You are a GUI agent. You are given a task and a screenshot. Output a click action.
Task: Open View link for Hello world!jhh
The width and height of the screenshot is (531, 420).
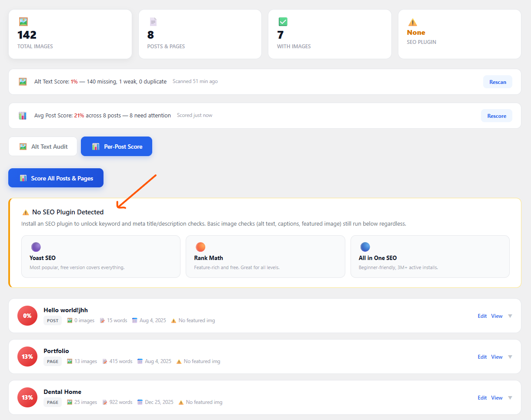pyautogui.click(x=497, y=316)
